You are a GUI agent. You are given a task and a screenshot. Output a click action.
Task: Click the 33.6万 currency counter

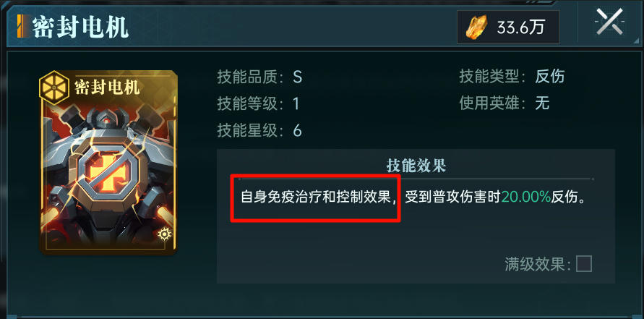508,27
